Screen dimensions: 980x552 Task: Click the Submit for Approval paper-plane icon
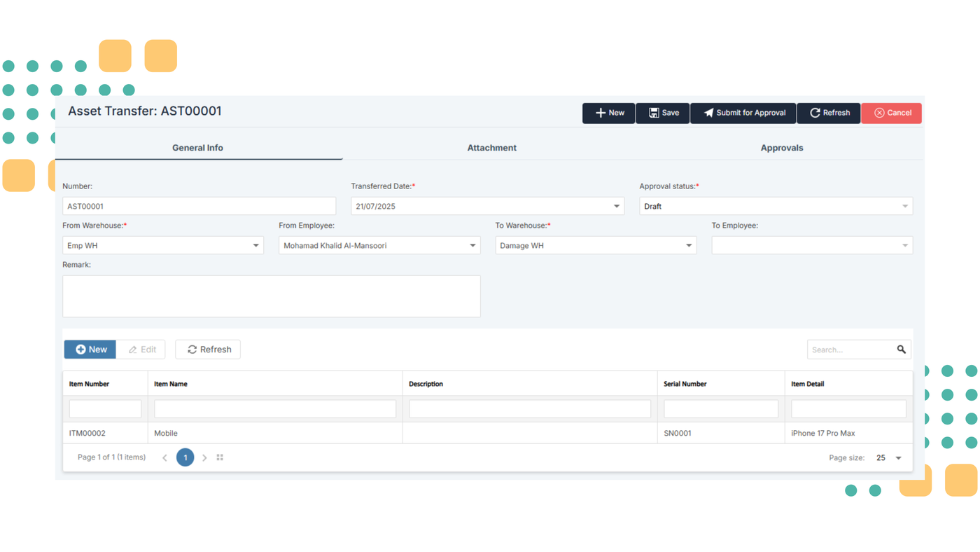click(x=707, y=113)
